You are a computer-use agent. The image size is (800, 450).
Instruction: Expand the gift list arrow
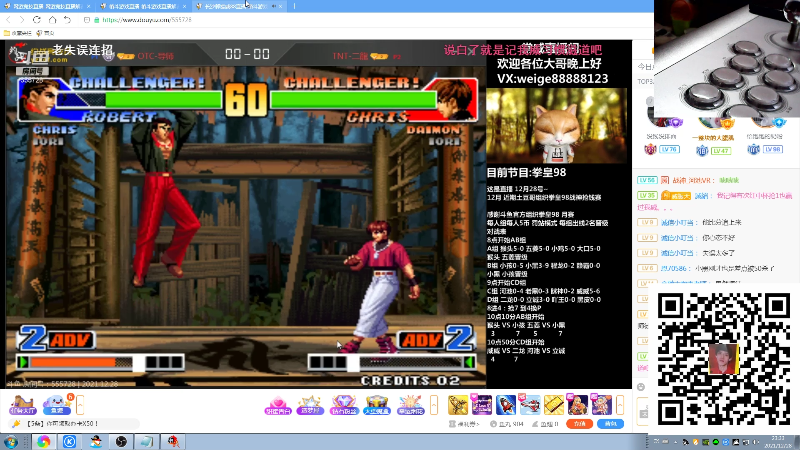(620, 405)
